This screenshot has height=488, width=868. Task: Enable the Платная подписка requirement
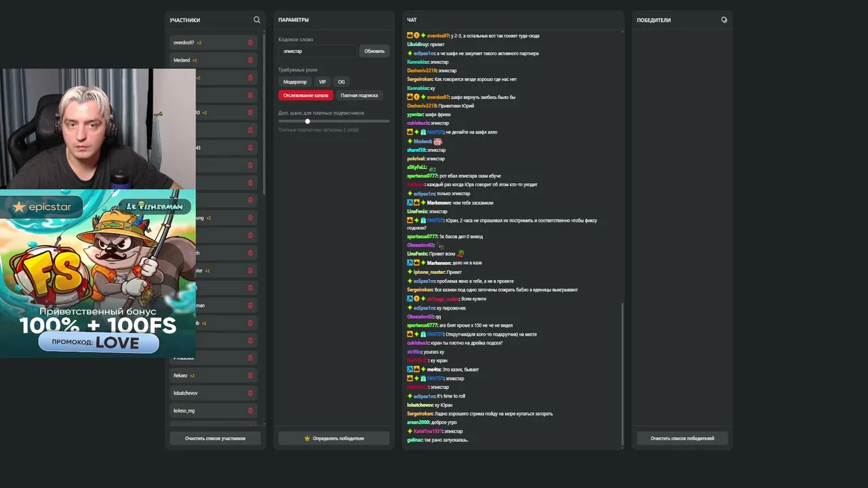[359, 96]
